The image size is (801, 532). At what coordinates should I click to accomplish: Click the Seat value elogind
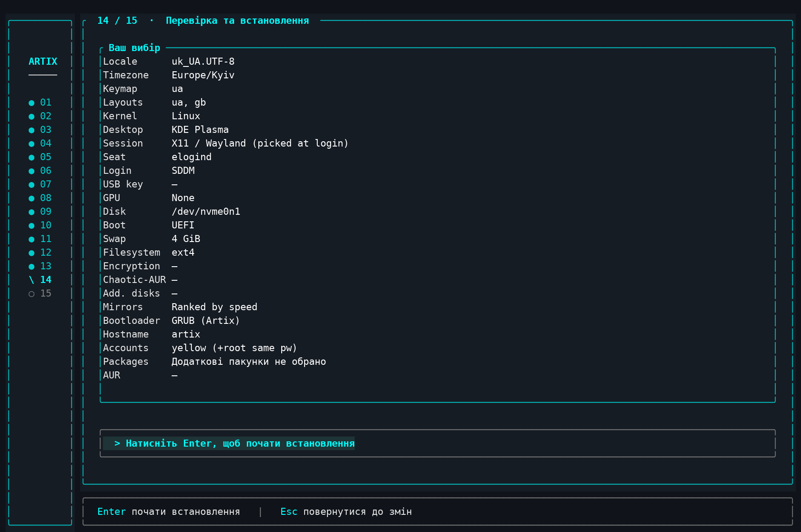coord(191,157)
